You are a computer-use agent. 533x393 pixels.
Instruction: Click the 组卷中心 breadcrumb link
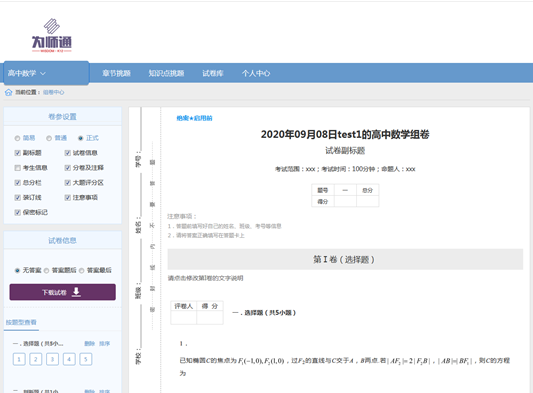[53, 92]
